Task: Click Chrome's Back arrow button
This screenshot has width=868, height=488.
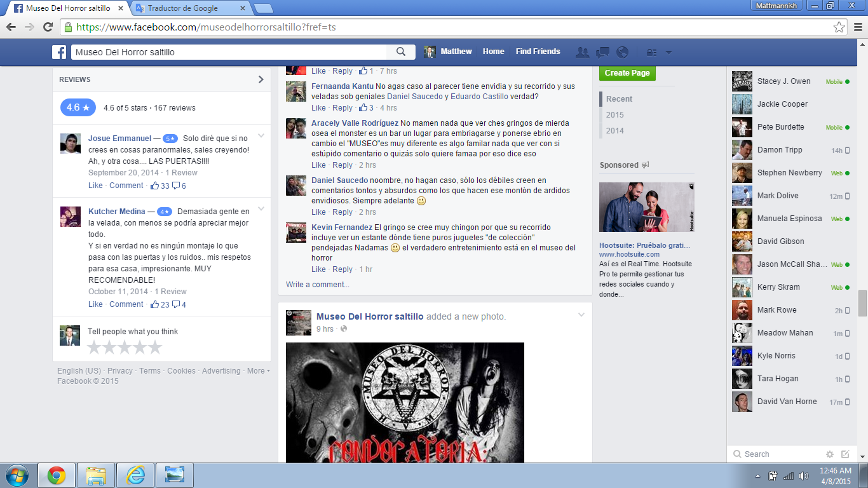Action: [11, 27]
